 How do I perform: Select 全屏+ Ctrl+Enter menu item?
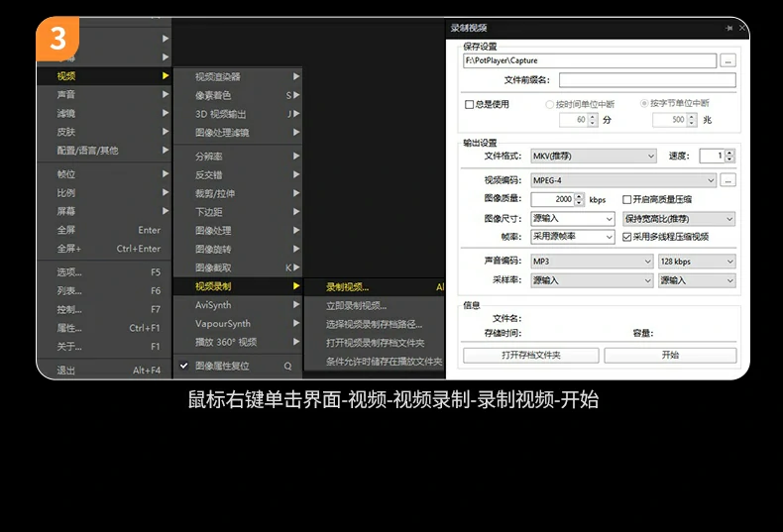pyautogui.click(x=104, y=249)
